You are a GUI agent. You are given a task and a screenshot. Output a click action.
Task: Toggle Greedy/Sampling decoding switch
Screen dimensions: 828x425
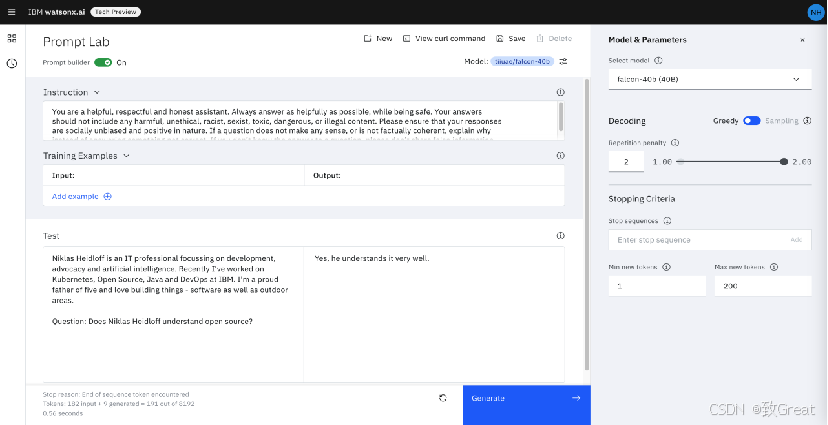pos(751,121)
